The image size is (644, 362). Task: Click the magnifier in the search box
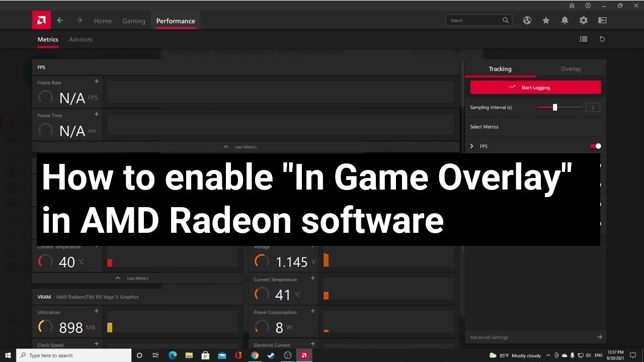point(506,21)
